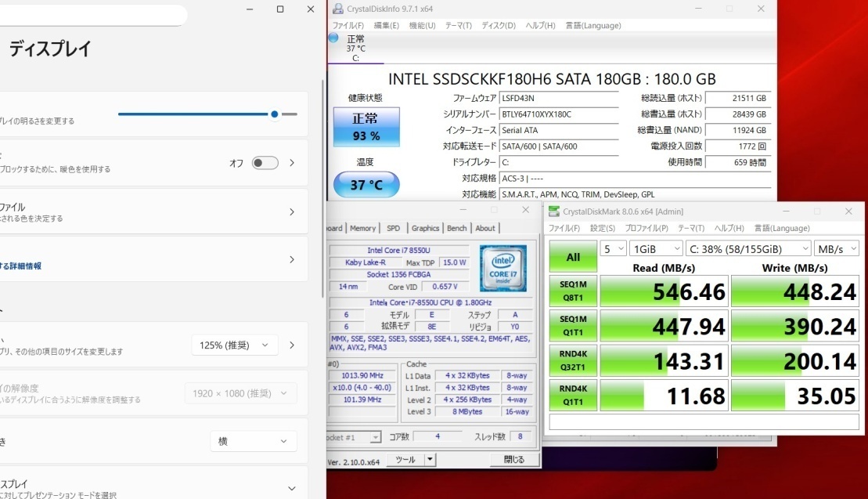
Task: Run the SEQ1M Q8T1 benchmark test
Action: point(573,291)
